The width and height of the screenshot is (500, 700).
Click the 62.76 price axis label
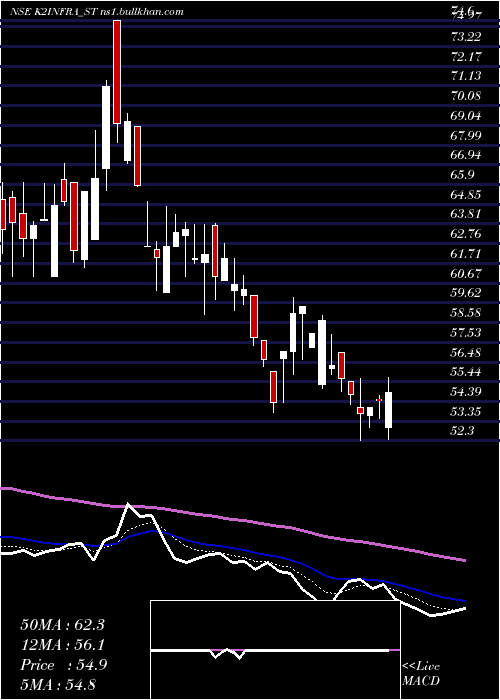click(467, 234)
